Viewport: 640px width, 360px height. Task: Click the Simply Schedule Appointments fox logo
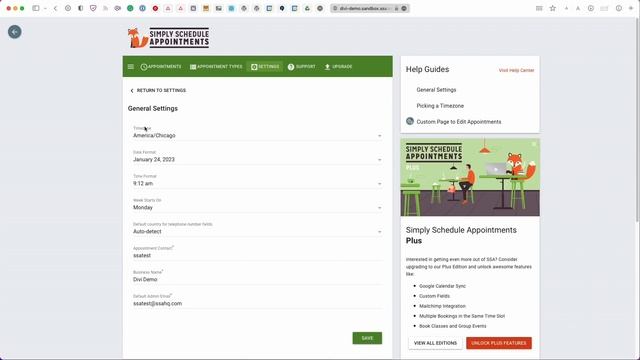[169, 38]
